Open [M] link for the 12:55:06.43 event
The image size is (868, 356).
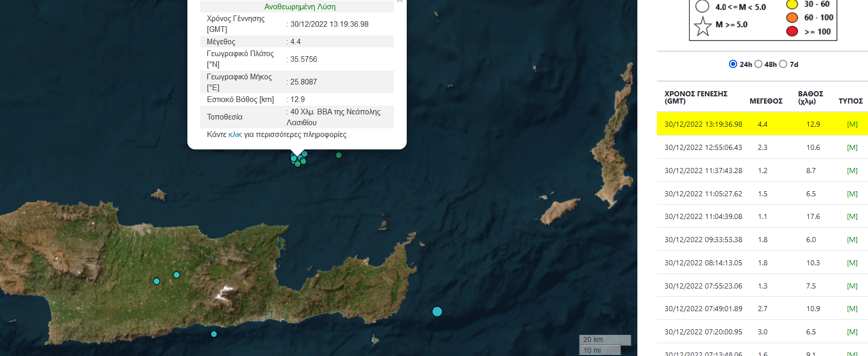pos(852,147)
